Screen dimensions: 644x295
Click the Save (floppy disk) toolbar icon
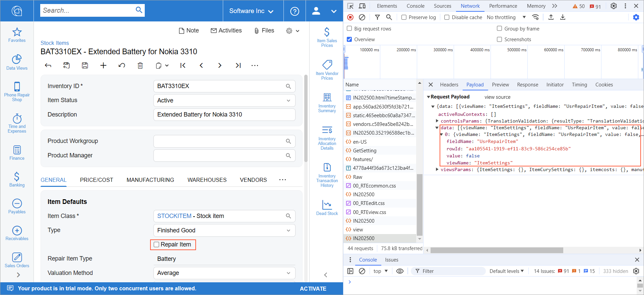pos(85,66)
